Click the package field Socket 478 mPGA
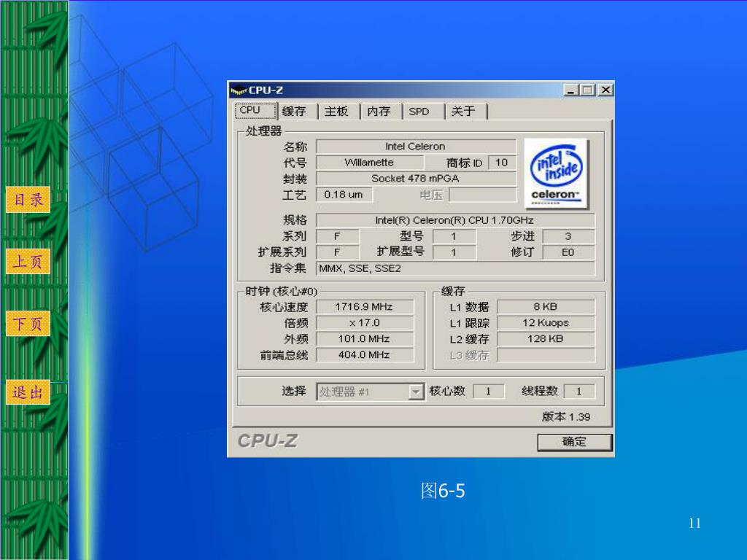This screenshot has width=747, height=560. click(x=416, y=179)
